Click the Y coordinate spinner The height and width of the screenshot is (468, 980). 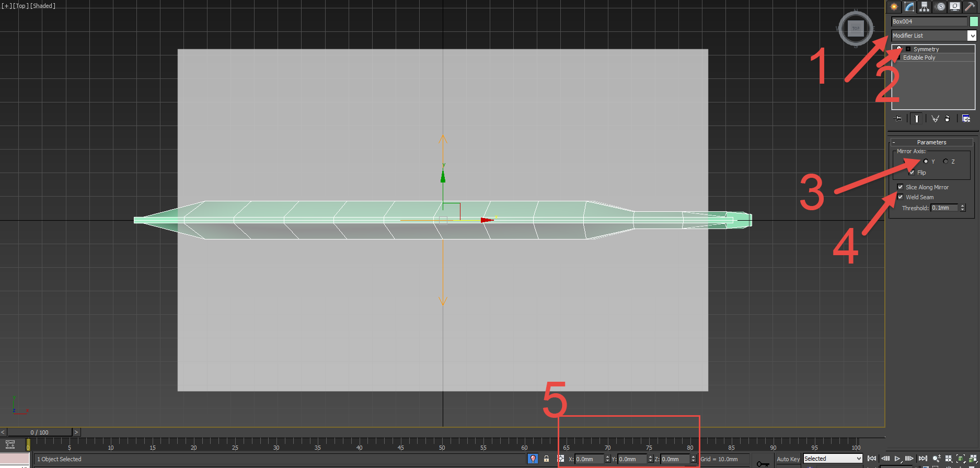coord(650,459)
